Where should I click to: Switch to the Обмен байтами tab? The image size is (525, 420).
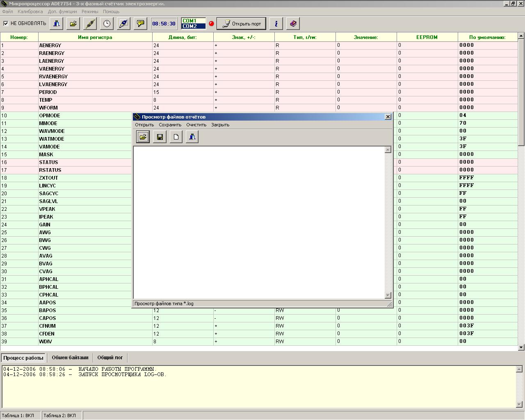point(70,358)
